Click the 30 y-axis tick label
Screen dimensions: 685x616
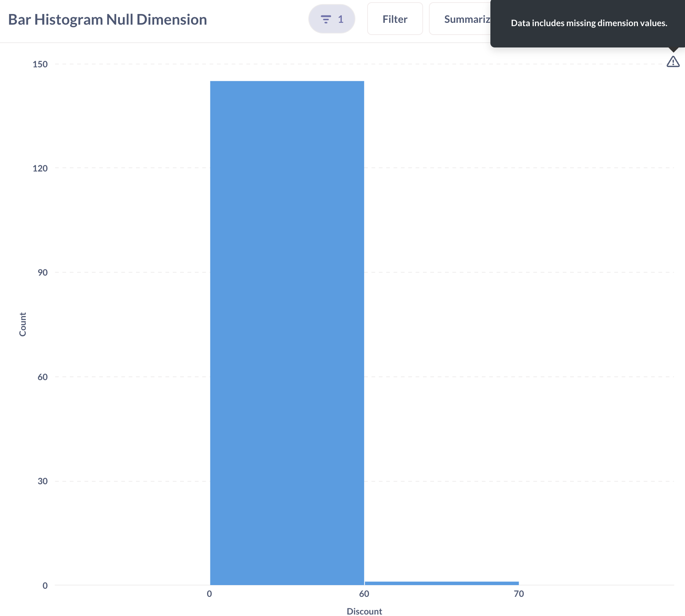tap(43, 481)
